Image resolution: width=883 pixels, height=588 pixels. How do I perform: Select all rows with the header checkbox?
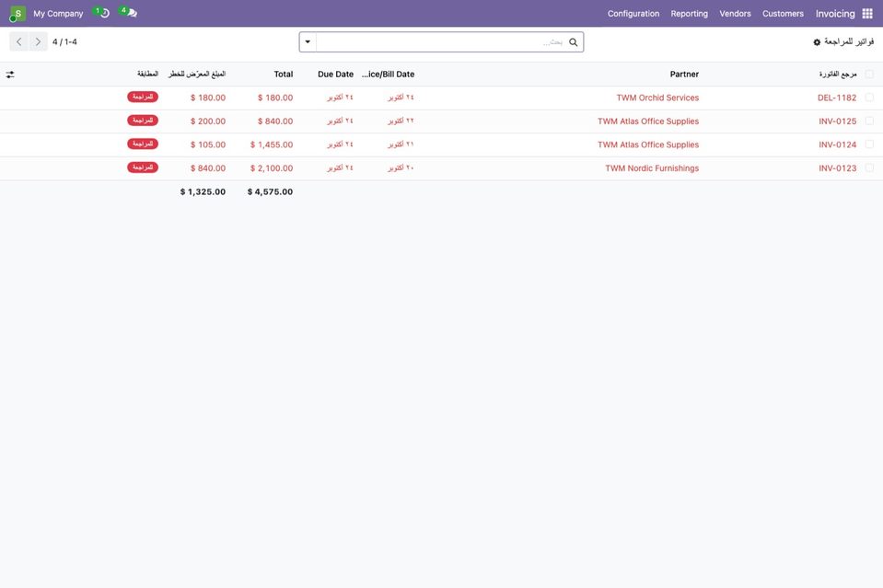(x=869, y=75)
